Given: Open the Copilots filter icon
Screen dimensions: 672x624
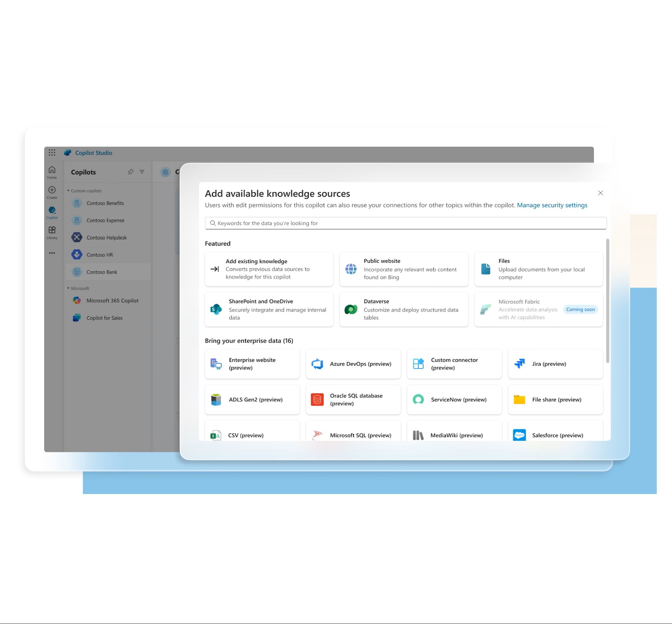Looking at the screenshot, I should tap(142, 172).
